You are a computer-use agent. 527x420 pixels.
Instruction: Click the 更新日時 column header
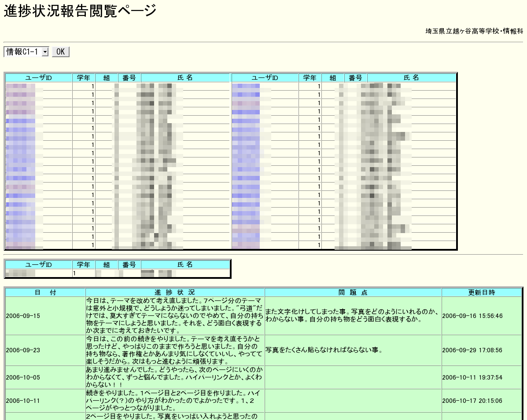pos(481,292)
